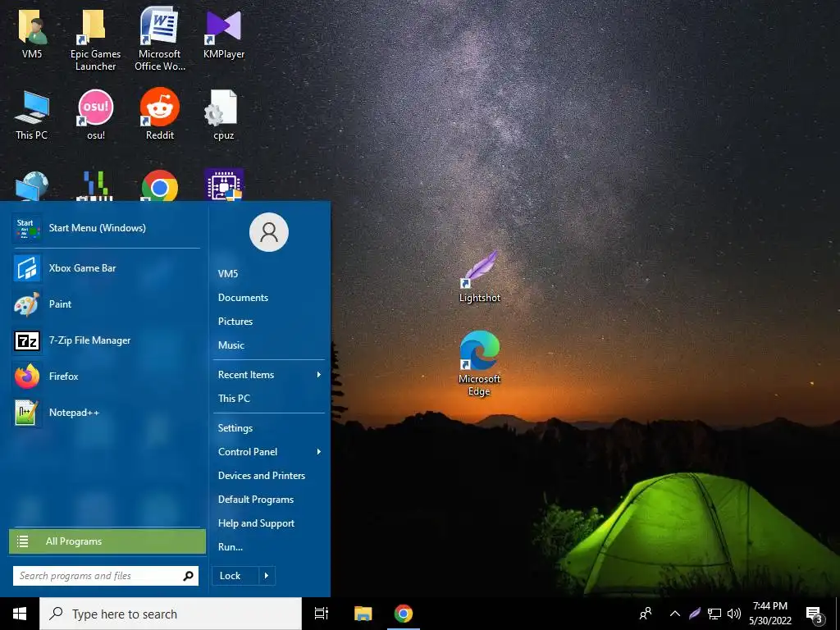Launch Notepad++ from the start menu

click(106, 413)
